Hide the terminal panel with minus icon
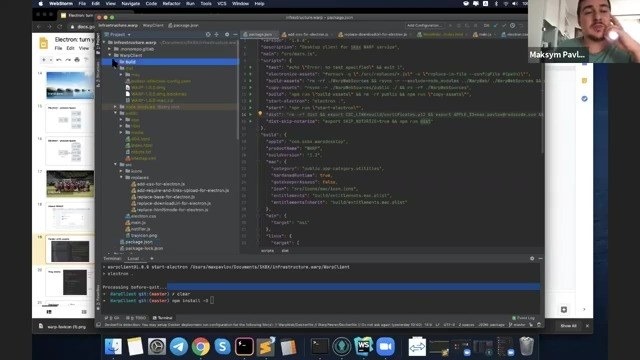Screen dimensions: 640x360 click(540, 258)
